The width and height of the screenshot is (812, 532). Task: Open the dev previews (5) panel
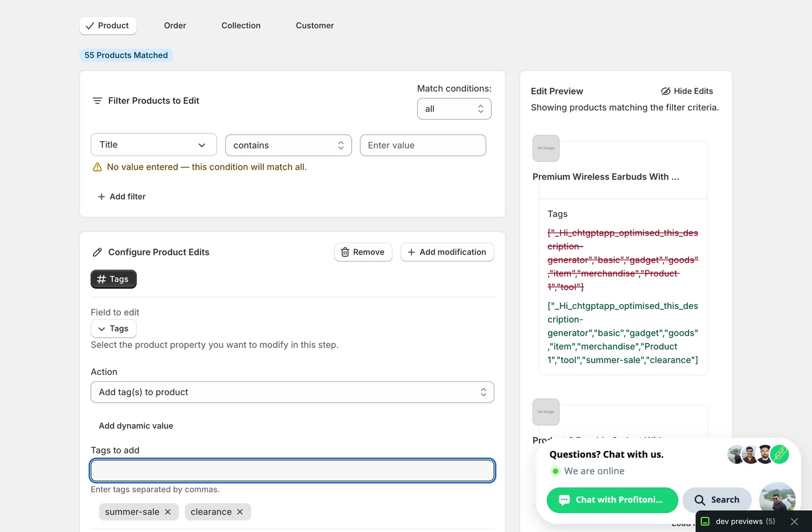[738, 521]
